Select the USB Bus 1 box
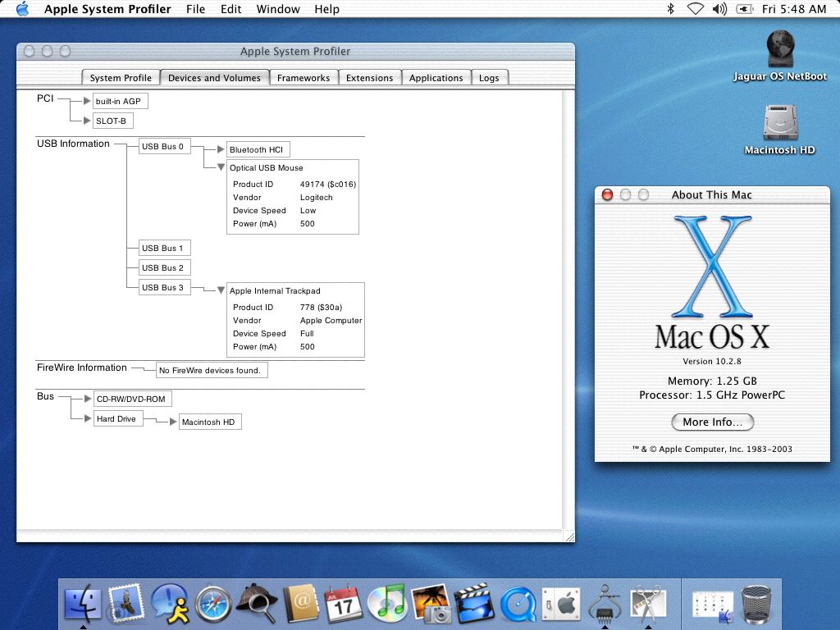This screenshot has width=840, height=630. point(162,248)
